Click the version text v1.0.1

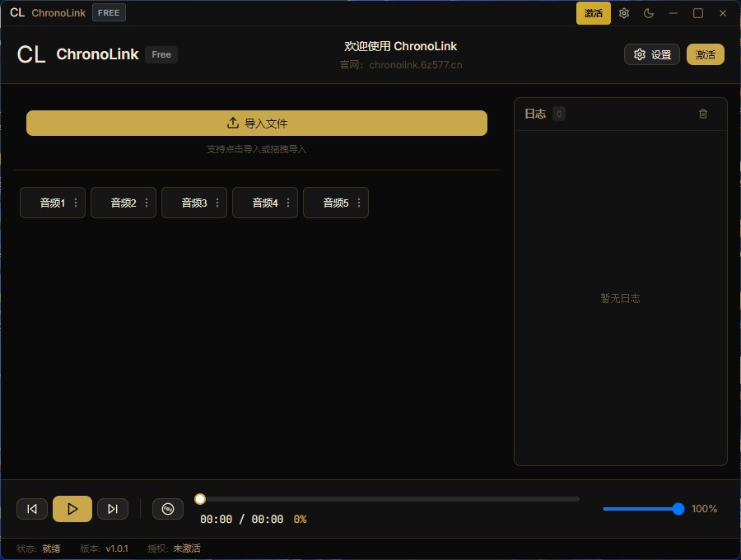[x=117, y=548]
